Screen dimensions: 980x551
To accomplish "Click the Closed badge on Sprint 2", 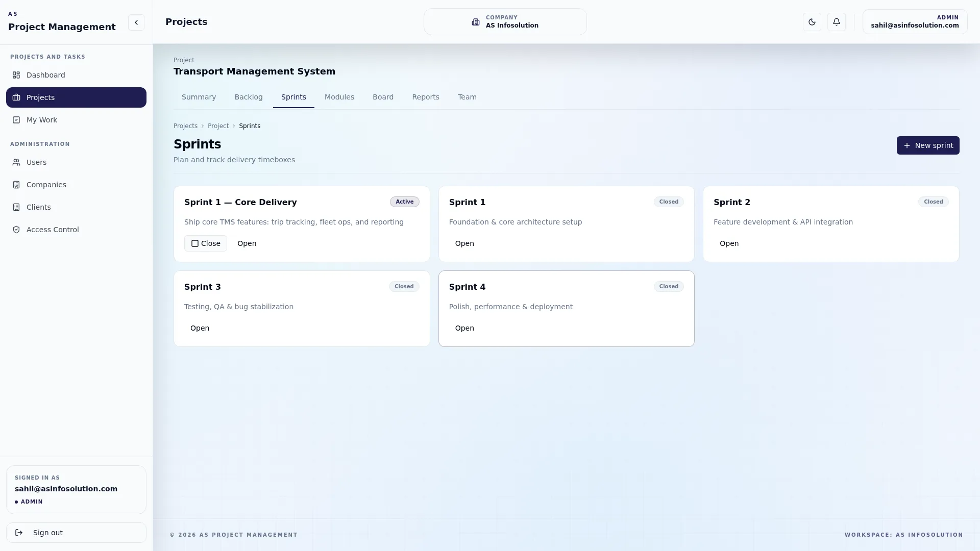I will click(934, 202).
